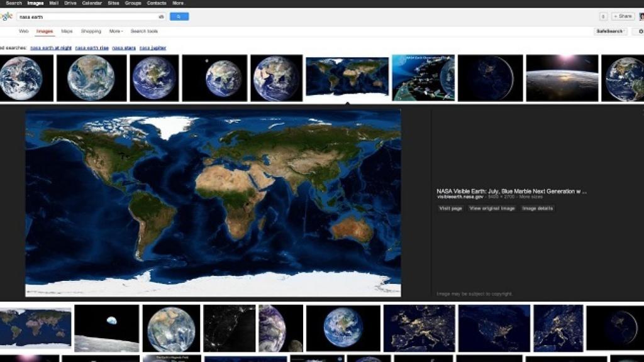Screen dimensions: 644x362
Task: Open Search tools options
Action: pos(143,31)
